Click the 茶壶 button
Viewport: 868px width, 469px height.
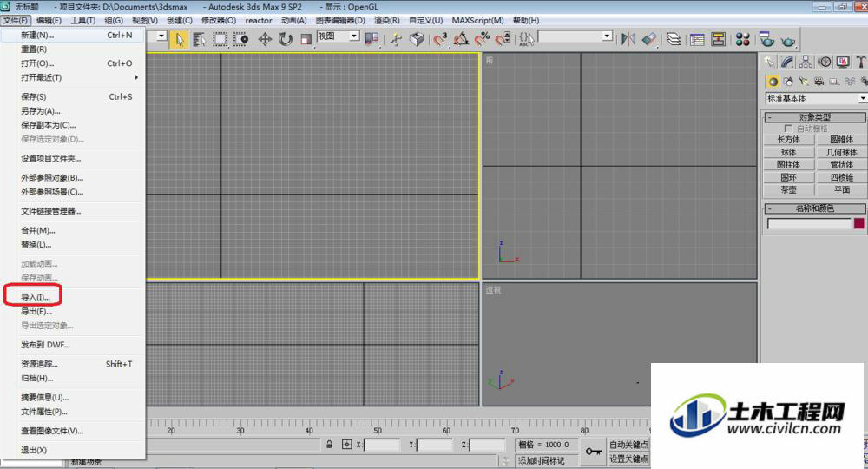point(788,190)
